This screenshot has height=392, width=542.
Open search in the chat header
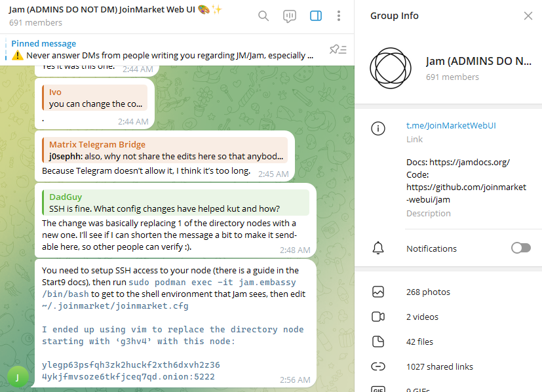[263, 16]
